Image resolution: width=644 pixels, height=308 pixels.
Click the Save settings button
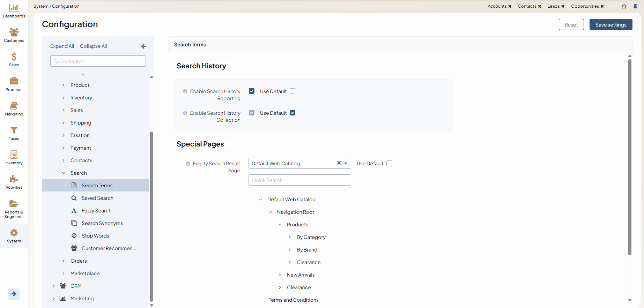pos(610,25)
